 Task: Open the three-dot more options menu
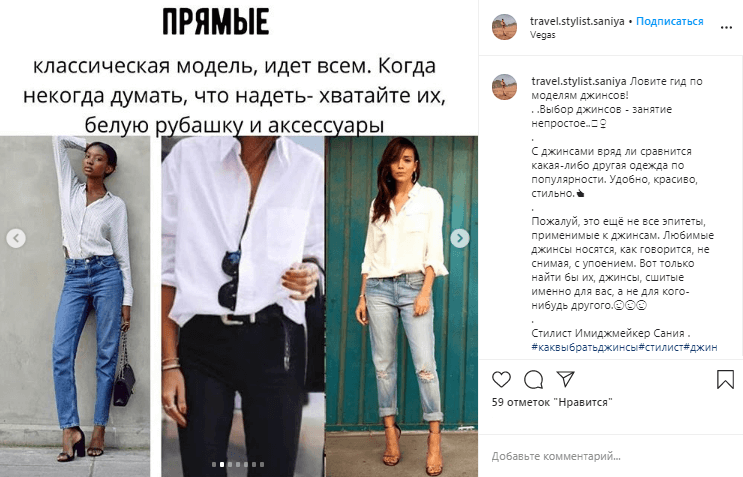click(726, 27)
